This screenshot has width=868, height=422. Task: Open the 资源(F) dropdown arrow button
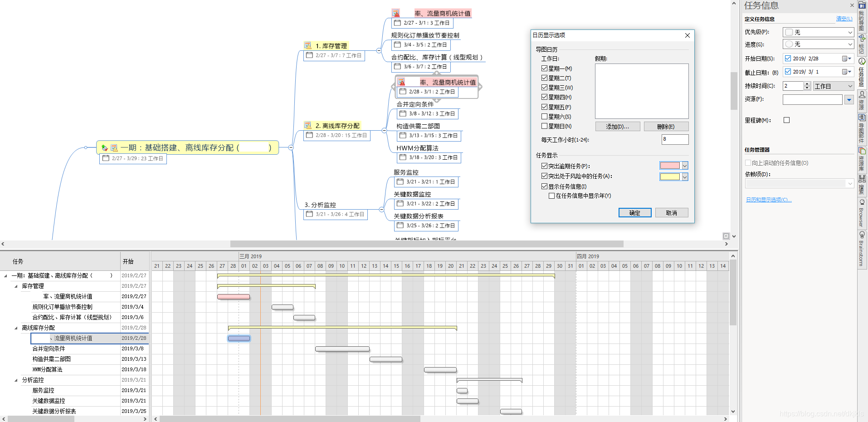point(849,99)
